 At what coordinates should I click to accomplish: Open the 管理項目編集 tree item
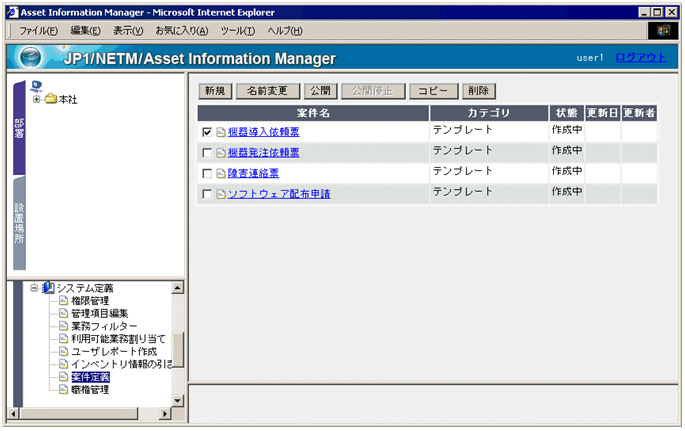[98, 314]
